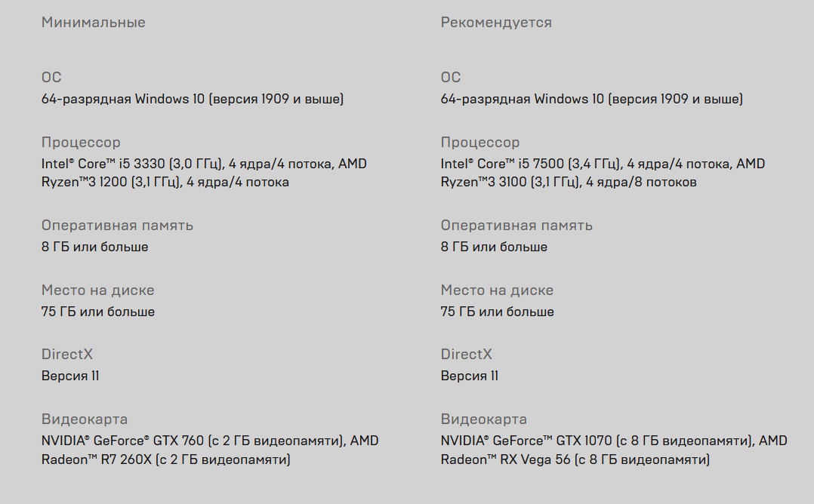Screen dimensions: 814x504
Task: Click the minimum Windows 10 version 1909 text
Action: click(193, 99)
